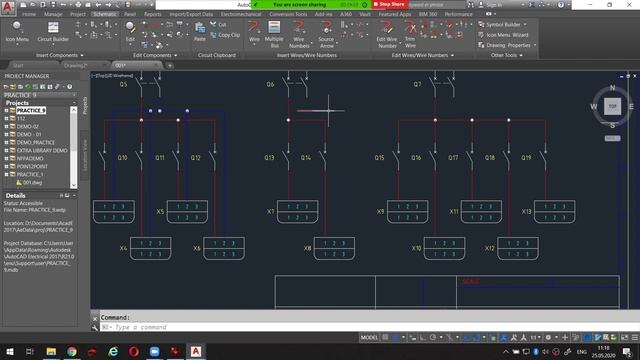The width and height of the screenshot is (640, 360).
Task: Open Import/Export Data ribbon tab
Action: 191,14
